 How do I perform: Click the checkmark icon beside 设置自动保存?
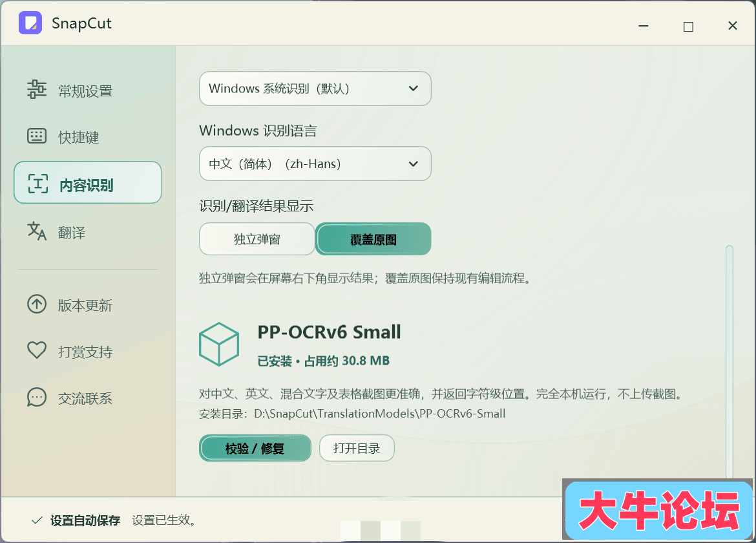coord(37,520)
